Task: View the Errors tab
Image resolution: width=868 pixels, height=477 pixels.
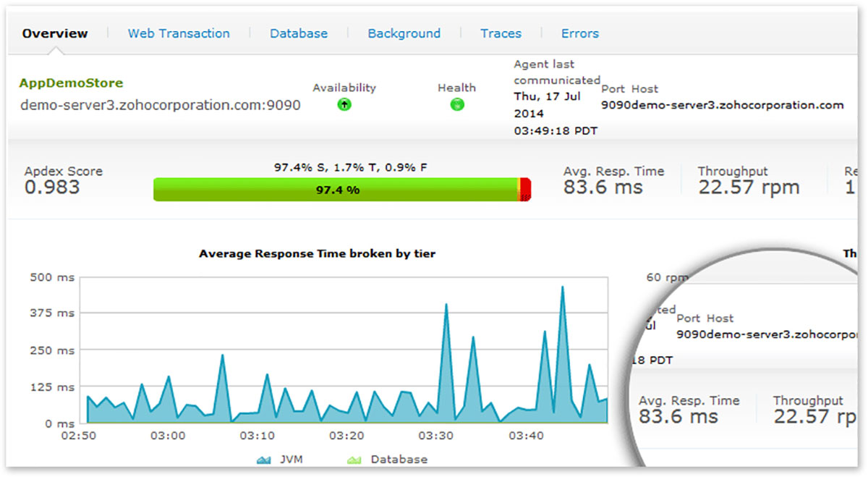Action: point(580,33)
